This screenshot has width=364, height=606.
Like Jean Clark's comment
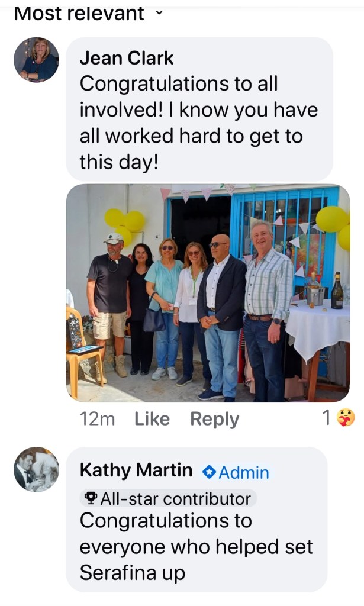click(152, 419)
